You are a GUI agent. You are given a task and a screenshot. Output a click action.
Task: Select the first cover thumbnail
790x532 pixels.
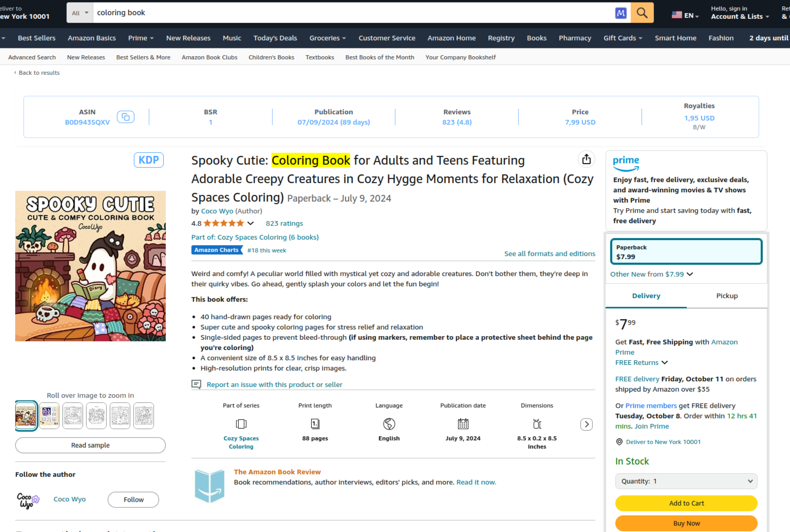tap(26, 415)
